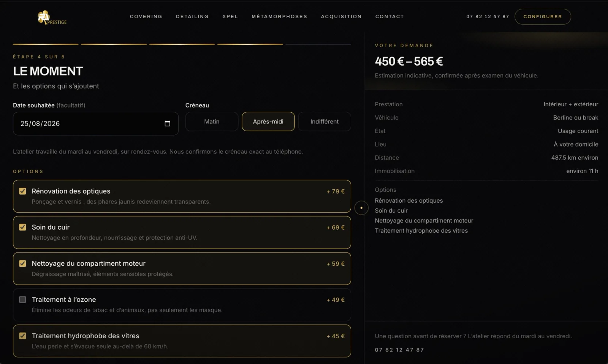This screenshot has height=364, width=608.
Task: Click the 450 € – 565 € estimate
Action: [x=409, y=61]
